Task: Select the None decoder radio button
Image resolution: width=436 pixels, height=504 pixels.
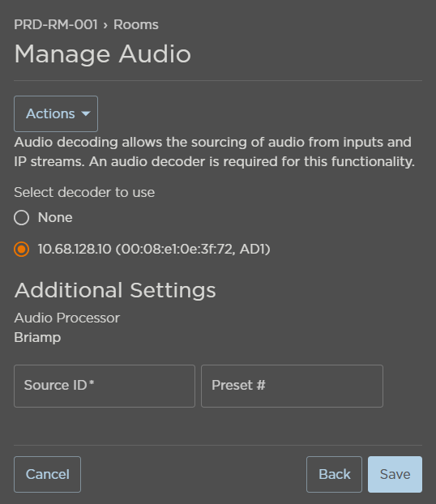Action: point(22,218)
